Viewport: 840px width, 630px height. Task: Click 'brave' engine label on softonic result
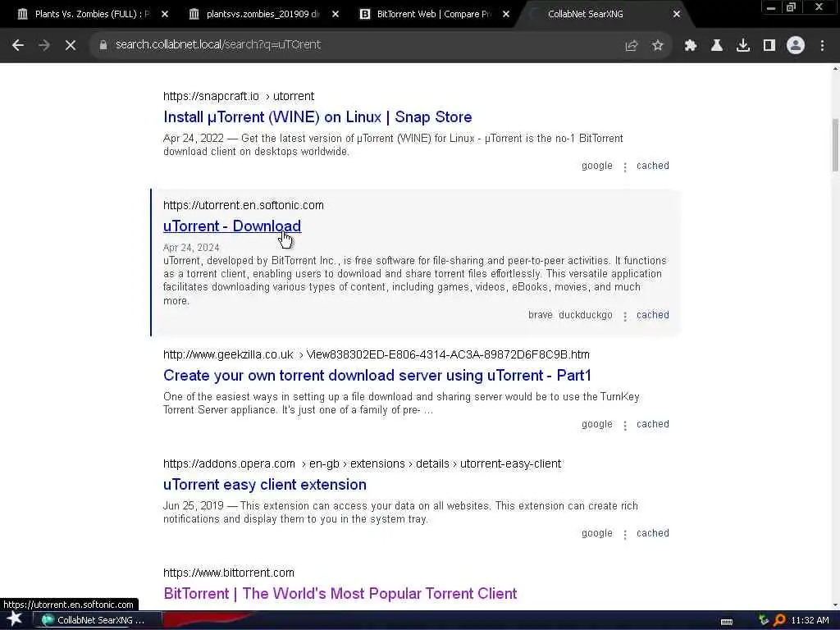click(540, 315)
